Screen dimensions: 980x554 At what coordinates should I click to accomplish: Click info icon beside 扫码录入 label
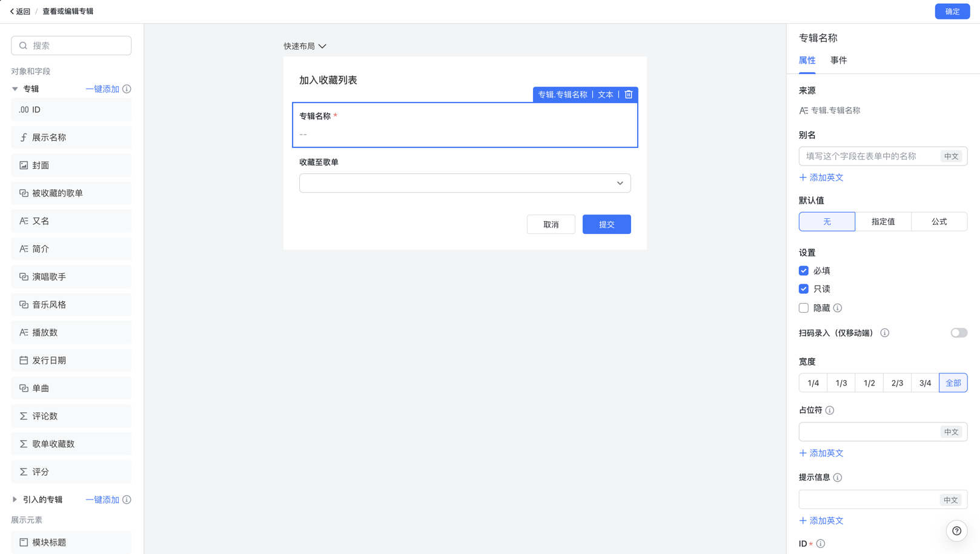coord(885,333)
